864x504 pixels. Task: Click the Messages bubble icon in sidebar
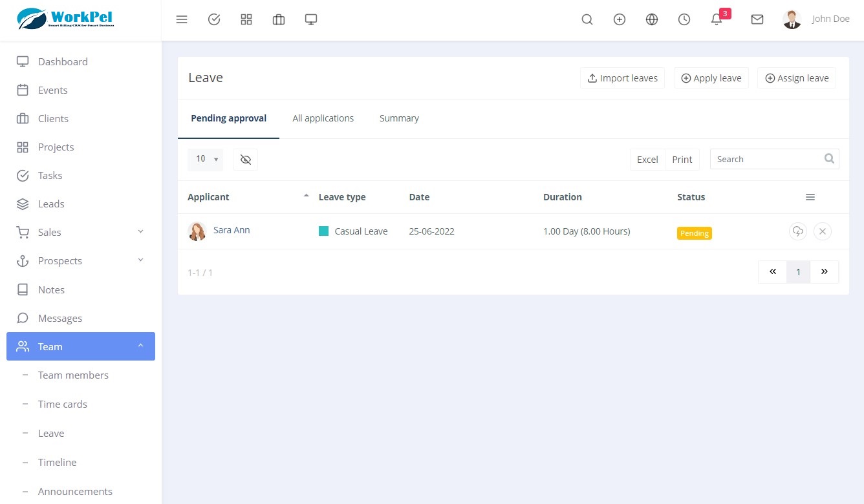click(x=23, y=319)
